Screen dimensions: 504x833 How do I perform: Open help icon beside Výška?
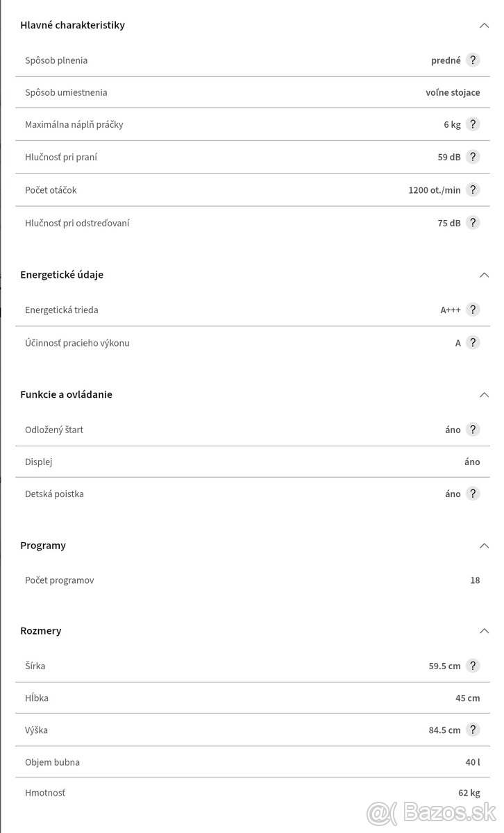(473, 730)
